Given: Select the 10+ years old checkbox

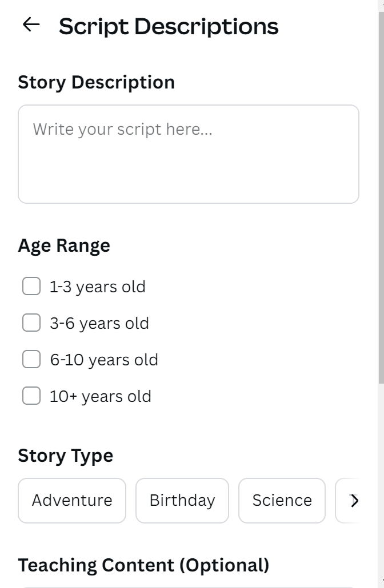Looking at the screenshot, I should (x=31, y=396).
